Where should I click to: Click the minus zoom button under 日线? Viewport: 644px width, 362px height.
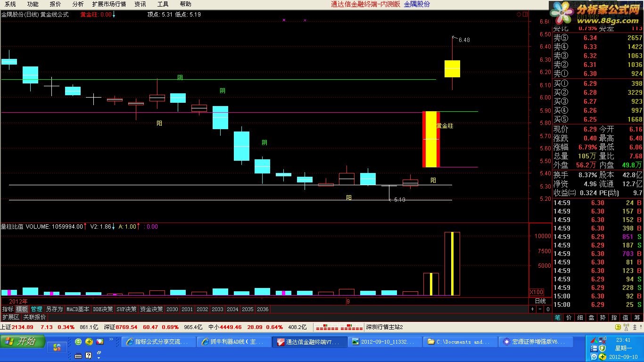point(540,309)
